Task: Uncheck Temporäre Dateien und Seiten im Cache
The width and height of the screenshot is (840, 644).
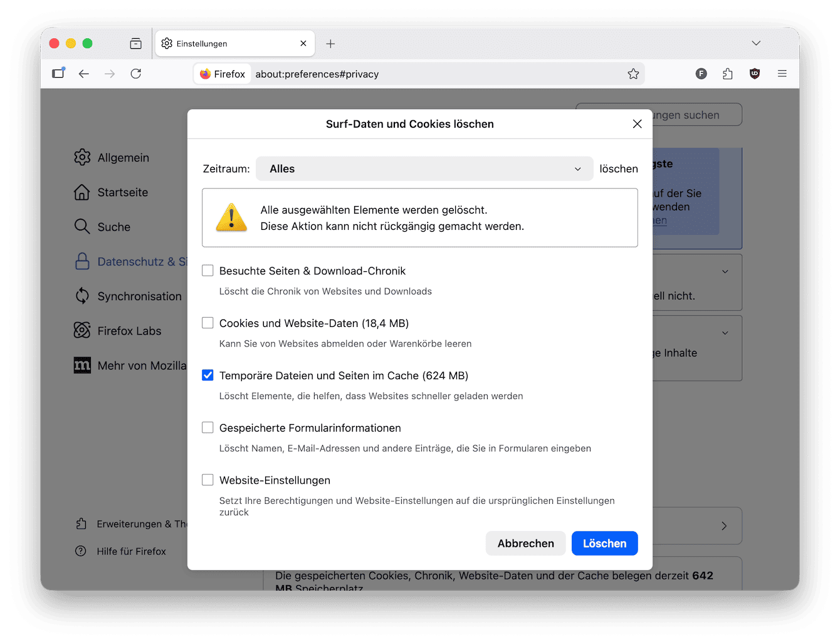Action: 207,375
